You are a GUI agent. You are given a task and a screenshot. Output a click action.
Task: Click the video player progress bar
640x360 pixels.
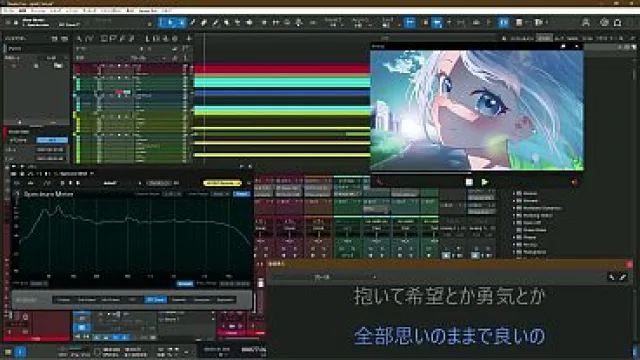click(x=477, y=173)
